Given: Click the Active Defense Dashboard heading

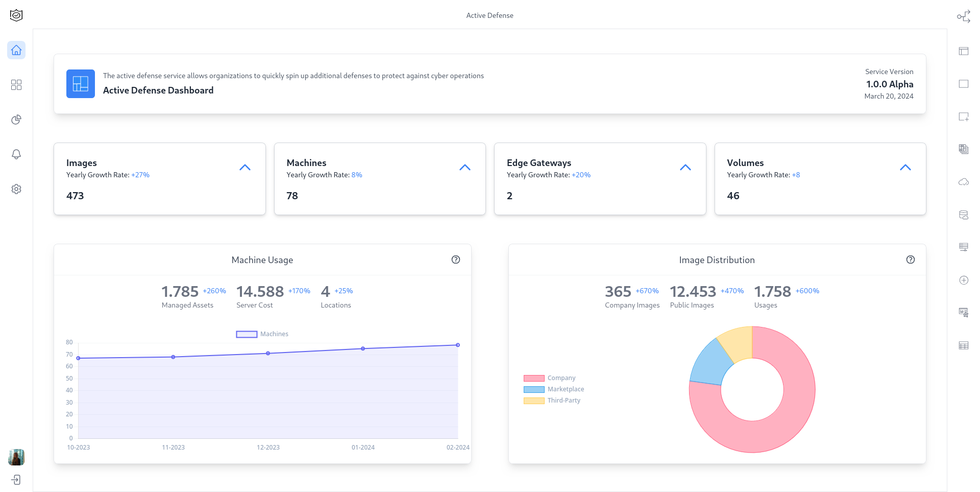Looking at the screenshot, I should [158, 90].
